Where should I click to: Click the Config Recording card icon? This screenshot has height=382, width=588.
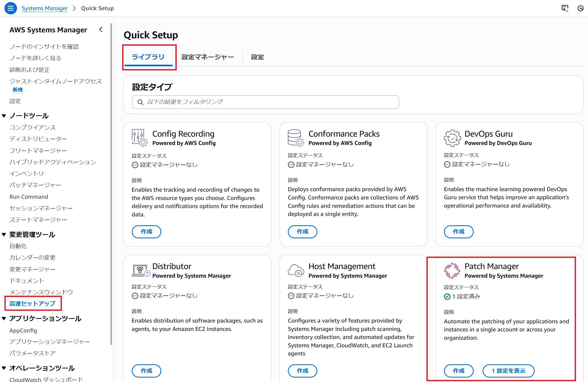tap(139, 138)
